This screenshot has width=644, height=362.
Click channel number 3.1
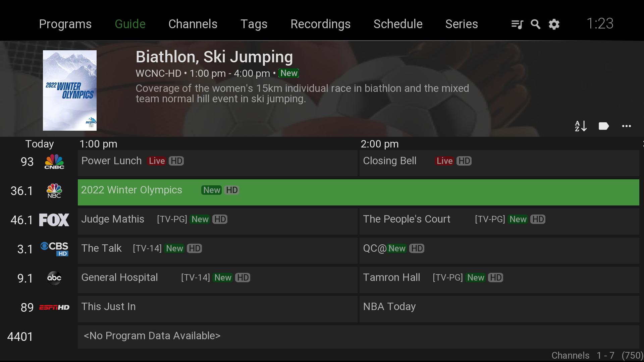pyautogui.click(x=25, y=249)
